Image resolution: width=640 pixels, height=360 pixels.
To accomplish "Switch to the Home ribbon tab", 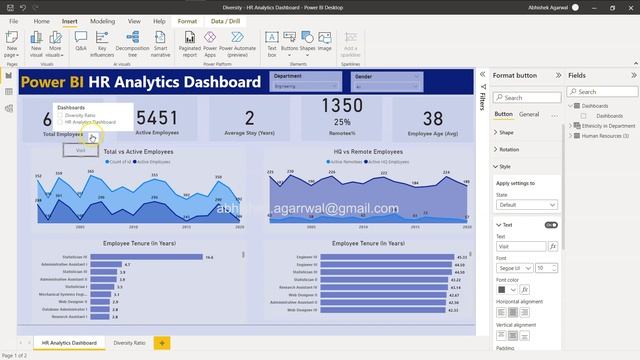I will (x=42, y=21).
